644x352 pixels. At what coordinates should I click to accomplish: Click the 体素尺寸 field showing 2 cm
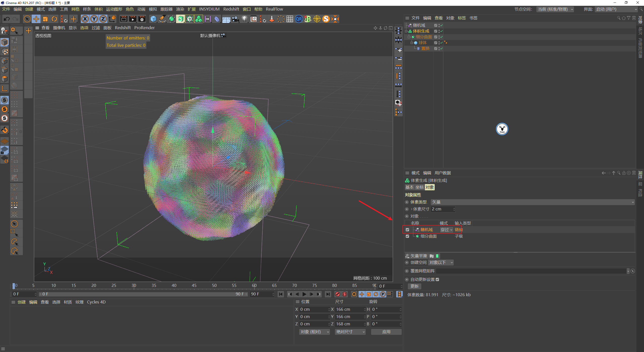(443, 209)
